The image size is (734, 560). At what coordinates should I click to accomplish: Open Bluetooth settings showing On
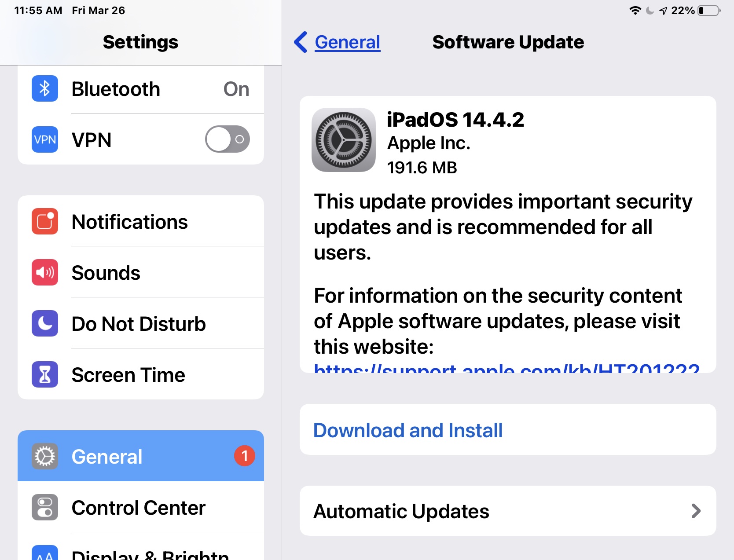coord(141,89)
